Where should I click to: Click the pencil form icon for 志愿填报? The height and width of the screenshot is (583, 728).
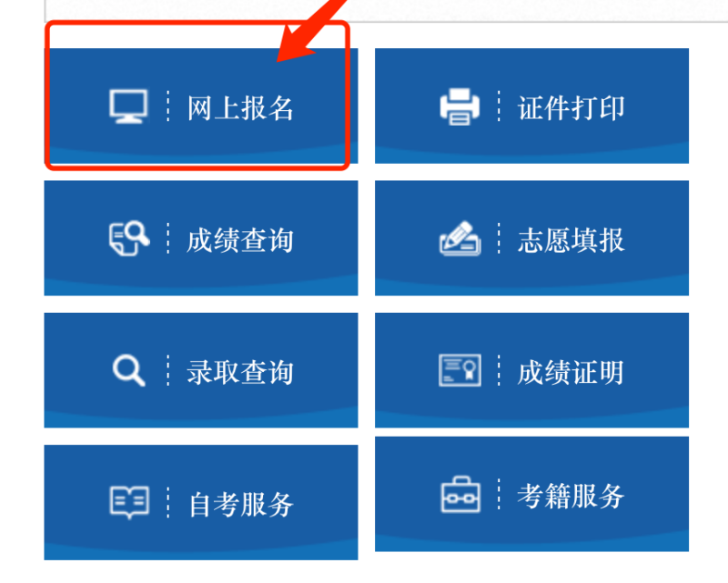[460, 238]
